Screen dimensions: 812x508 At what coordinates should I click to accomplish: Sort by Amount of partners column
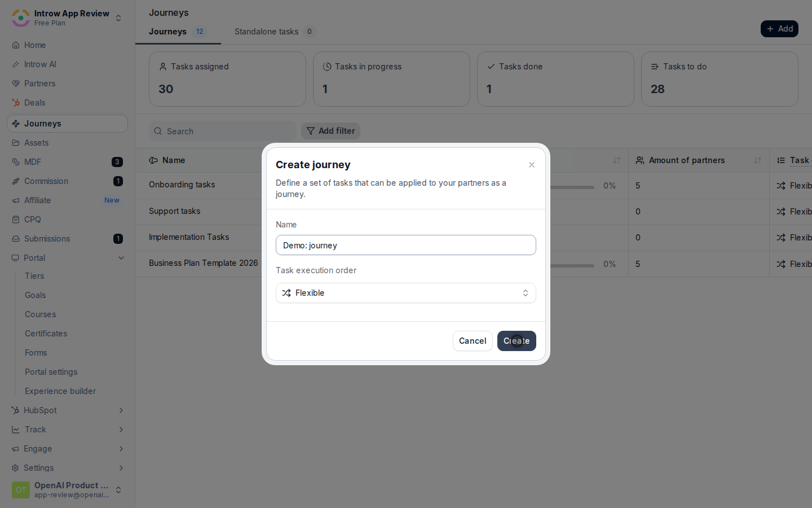[x=758, y=160]
